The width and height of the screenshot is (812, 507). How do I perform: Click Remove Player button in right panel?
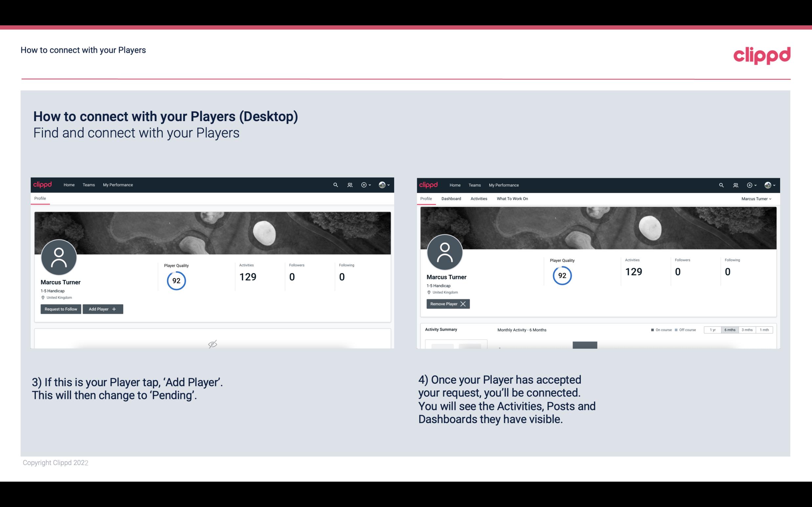tap(447, 304)
